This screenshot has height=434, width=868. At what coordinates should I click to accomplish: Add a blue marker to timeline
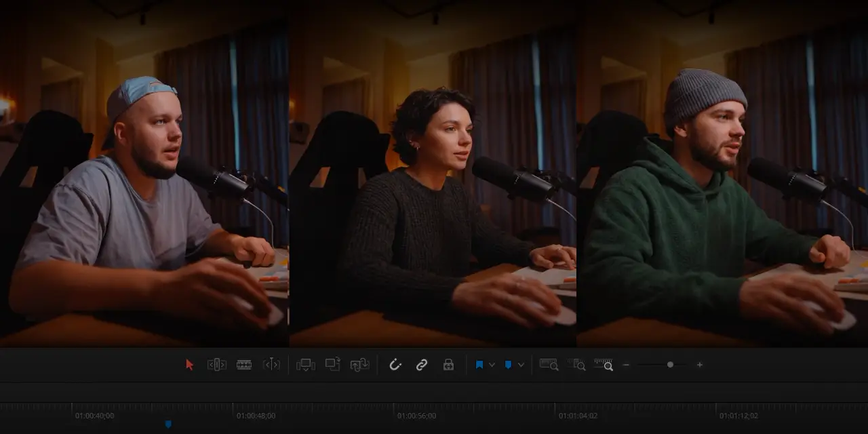[x=508, y=365]
